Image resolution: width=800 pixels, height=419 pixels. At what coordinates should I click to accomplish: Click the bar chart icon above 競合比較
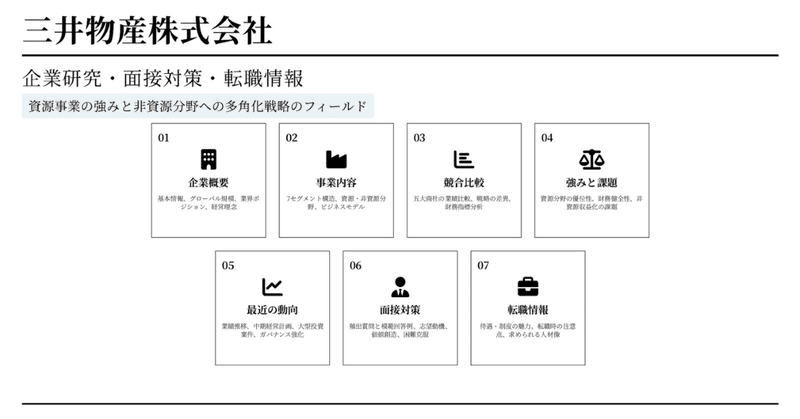(x=464, y=160)
